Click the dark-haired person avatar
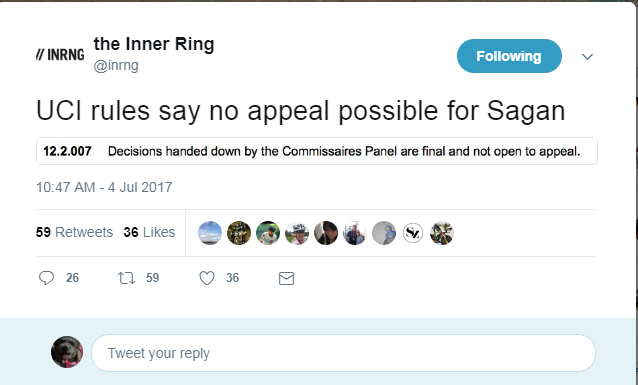 coord(326,233)
